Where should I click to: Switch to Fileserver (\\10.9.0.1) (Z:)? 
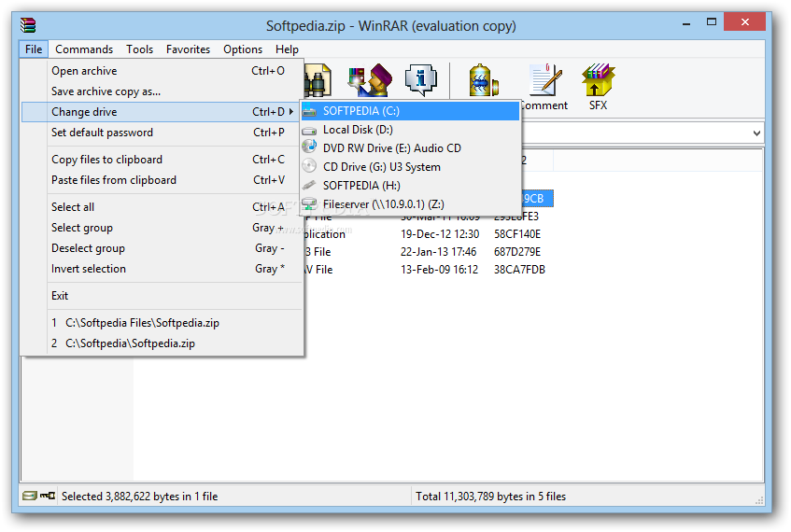point(410,204)
